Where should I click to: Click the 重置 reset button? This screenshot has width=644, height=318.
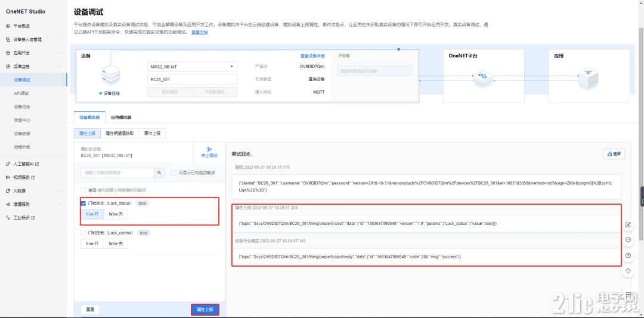90,310
